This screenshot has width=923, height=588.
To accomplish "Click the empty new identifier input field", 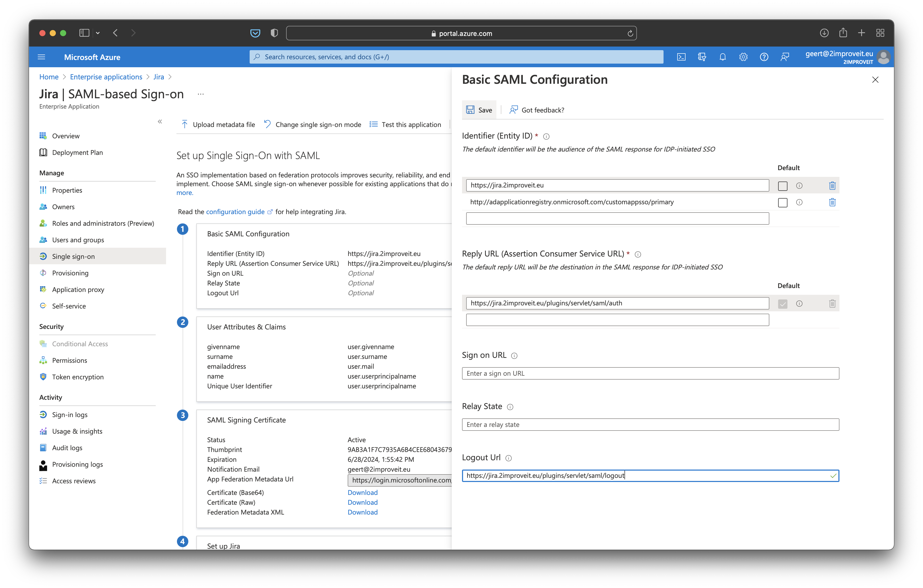I will click(617, 219).
